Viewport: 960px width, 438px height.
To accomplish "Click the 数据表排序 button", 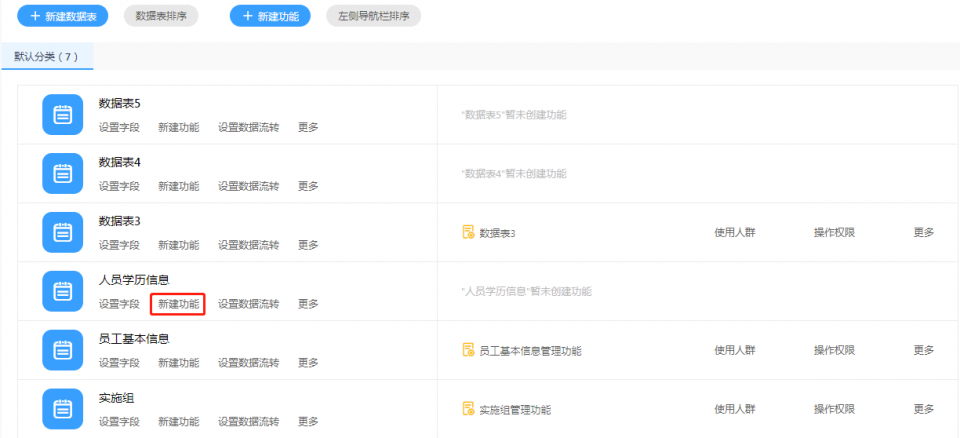I will (161, 16).
